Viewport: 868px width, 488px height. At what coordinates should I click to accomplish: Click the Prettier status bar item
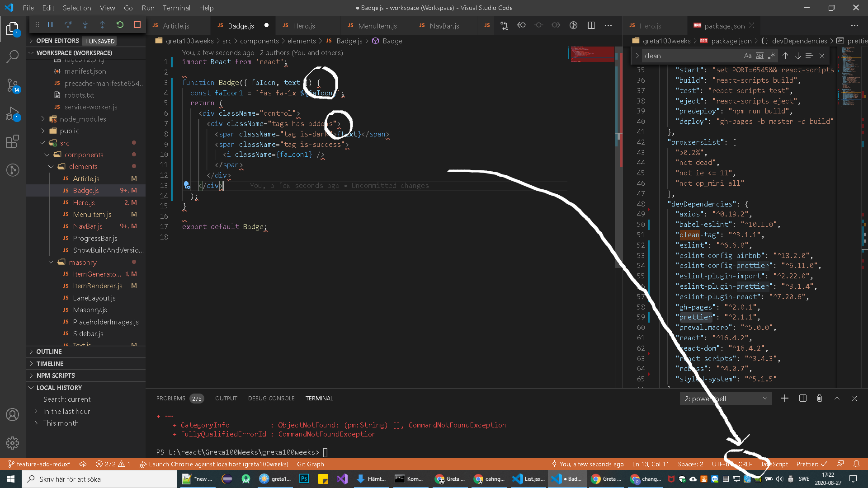tap(811, 464)
